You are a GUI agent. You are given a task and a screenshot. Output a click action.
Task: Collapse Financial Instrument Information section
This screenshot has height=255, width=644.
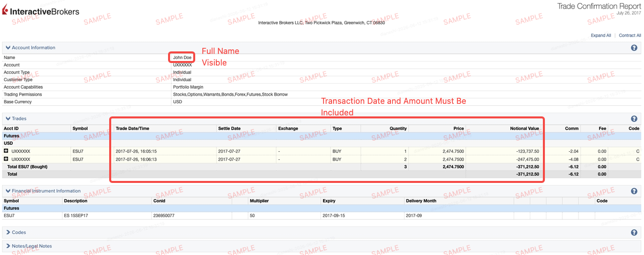coord(8,191)
